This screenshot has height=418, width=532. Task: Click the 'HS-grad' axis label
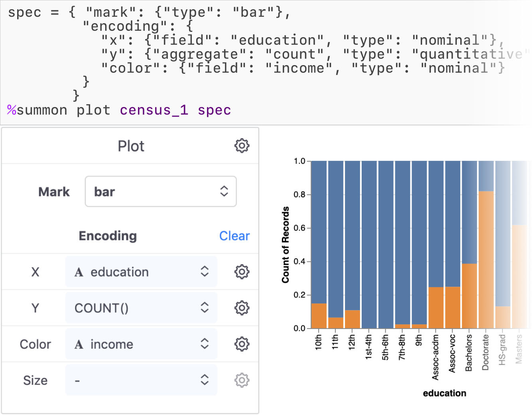tap(502, 350)
